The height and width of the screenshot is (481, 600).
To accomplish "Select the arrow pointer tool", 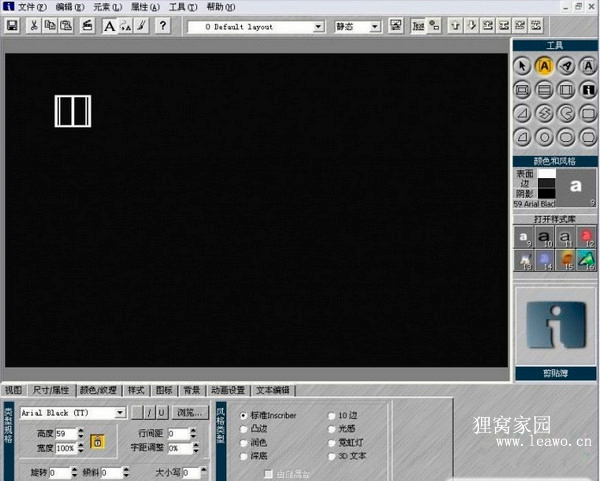I will pos(524,66).
